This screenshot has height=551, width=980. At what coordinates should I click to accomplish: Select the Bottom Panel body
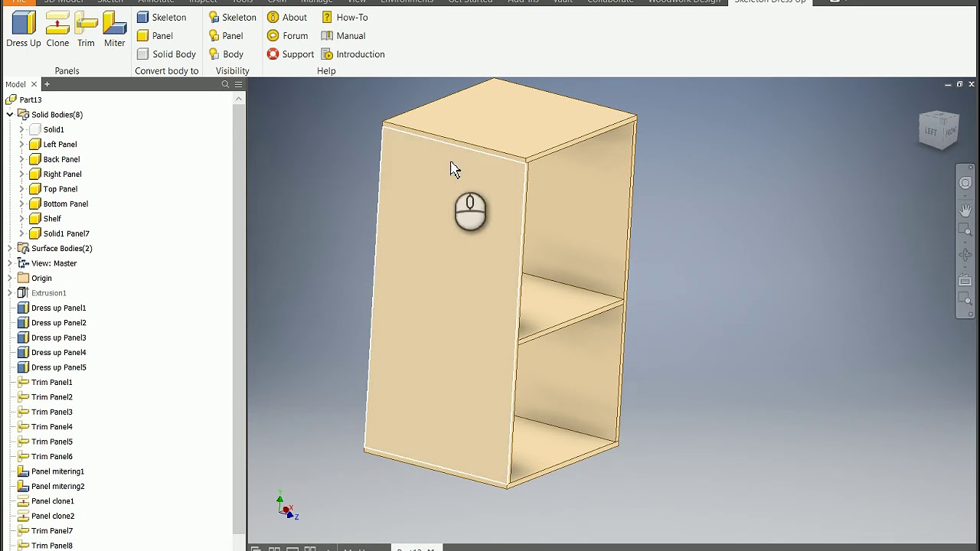coord(58,204)
